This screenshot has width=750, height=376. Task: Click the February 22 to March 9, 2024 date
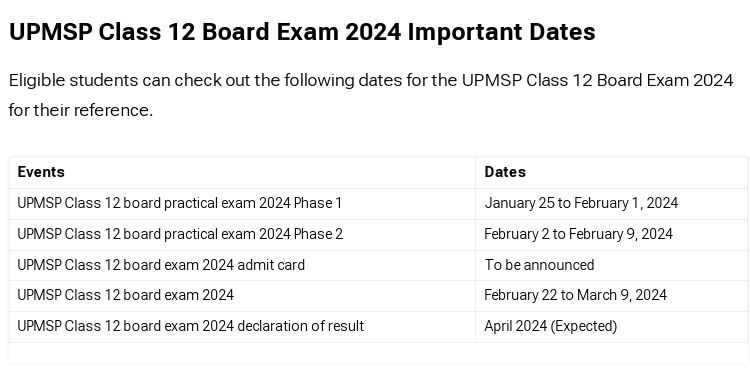click(x=575, y=296)
